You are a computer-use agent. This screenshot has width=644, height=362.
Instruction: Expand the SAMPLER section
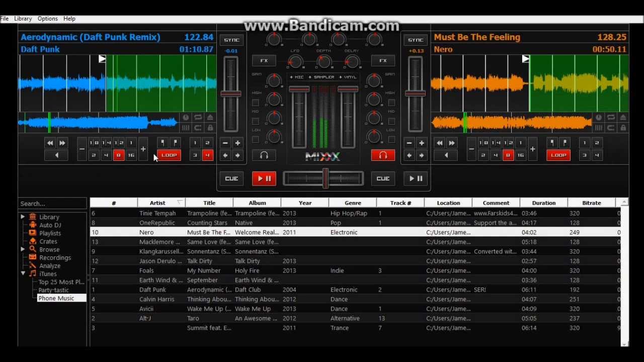[x=321, y=77]
